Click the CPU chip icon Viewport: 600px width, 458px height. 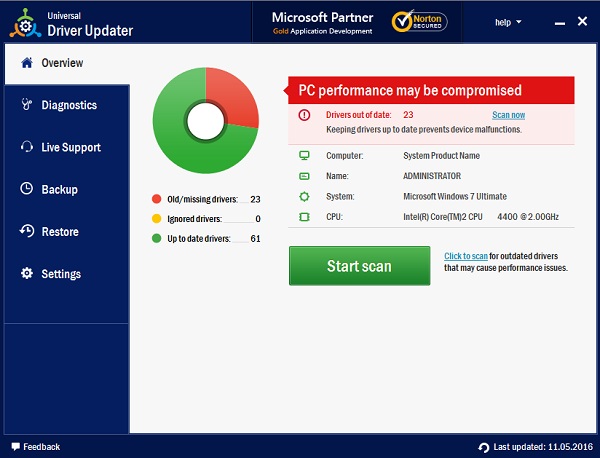pos(304,216)
